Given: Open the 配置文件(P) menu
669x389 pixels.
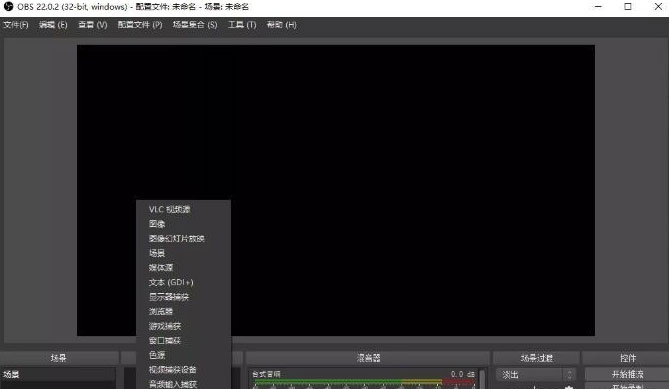Looking at the screenshot, I should tap(140, 25).
